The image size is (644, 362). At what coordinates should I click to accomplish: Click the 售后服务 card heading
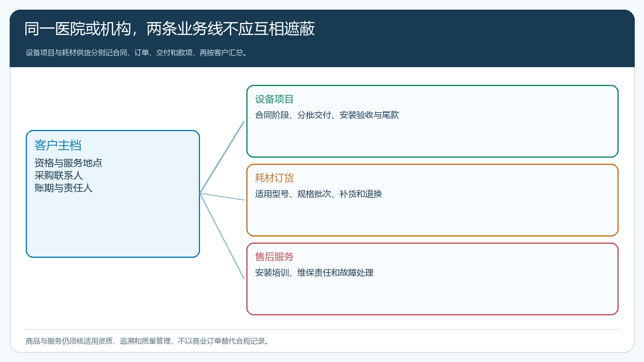pyautogui.click(x=275, y=257)
